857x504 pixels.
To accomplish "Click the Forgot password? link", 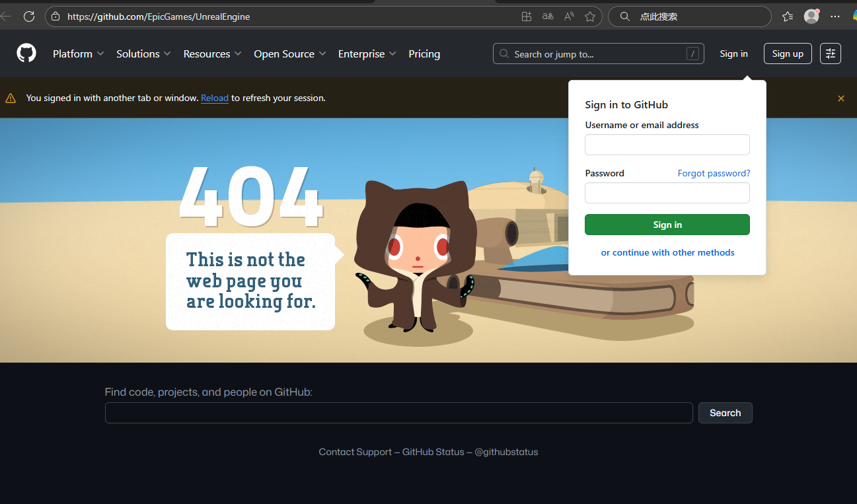I will click(x=714, y=173).
